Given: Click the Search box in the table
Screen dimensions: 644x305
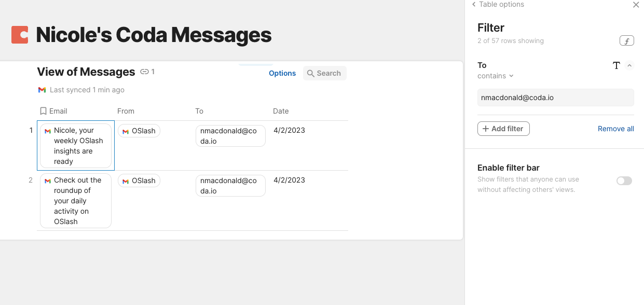Looking at the screenshot, I should [x=324, y=73].
